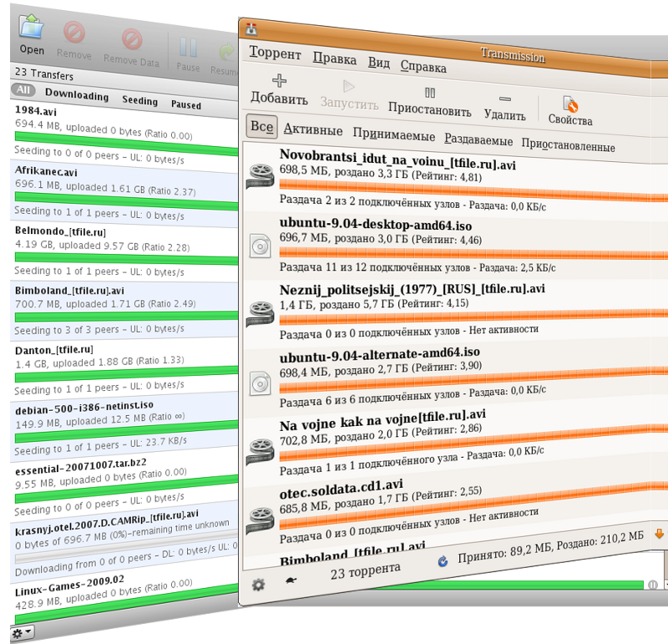The height and width of the screenshot is (644, 668).
Task: Open the Торрент menu
Action: click(275, 53)
